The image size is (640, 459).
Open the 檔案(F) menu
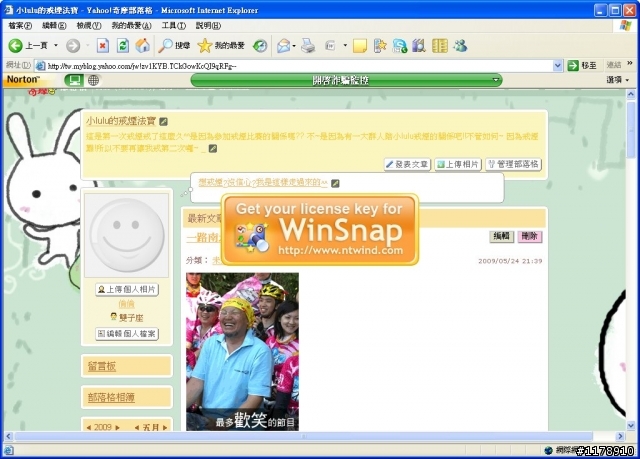[20, 26]
